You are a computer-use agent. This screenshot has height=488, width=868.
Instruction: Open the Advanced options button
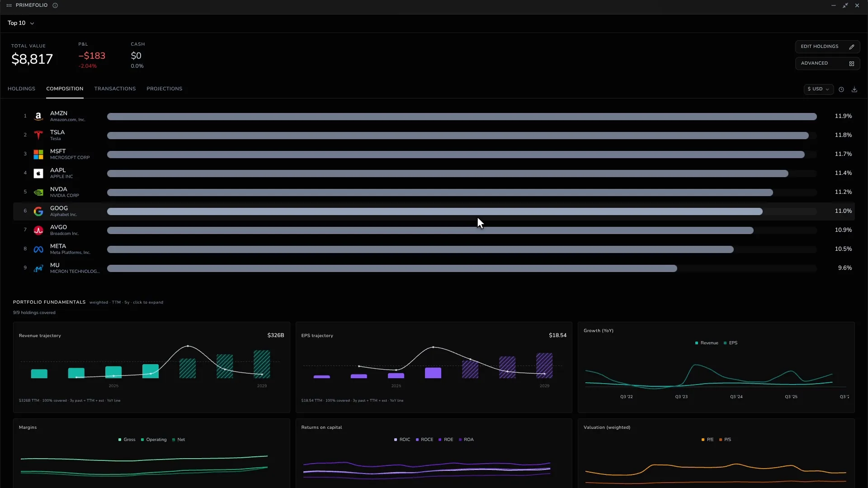(x=827, y=63)
